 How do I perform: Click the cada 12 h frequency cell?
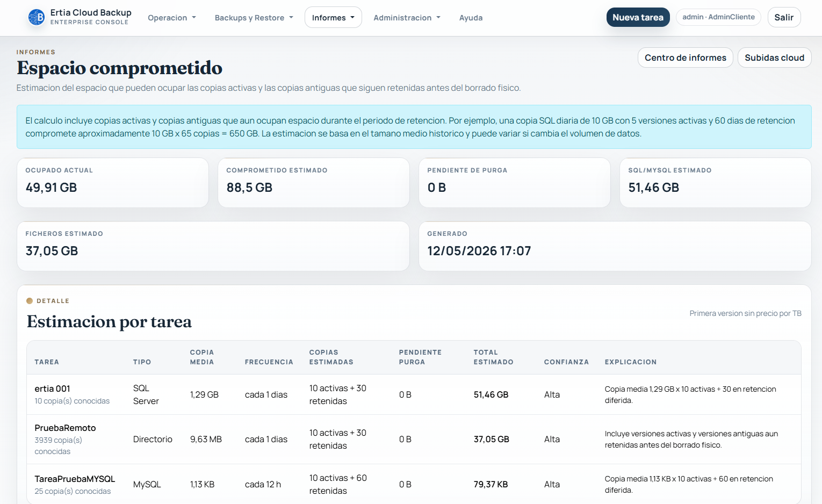click(x=263, y=484)
